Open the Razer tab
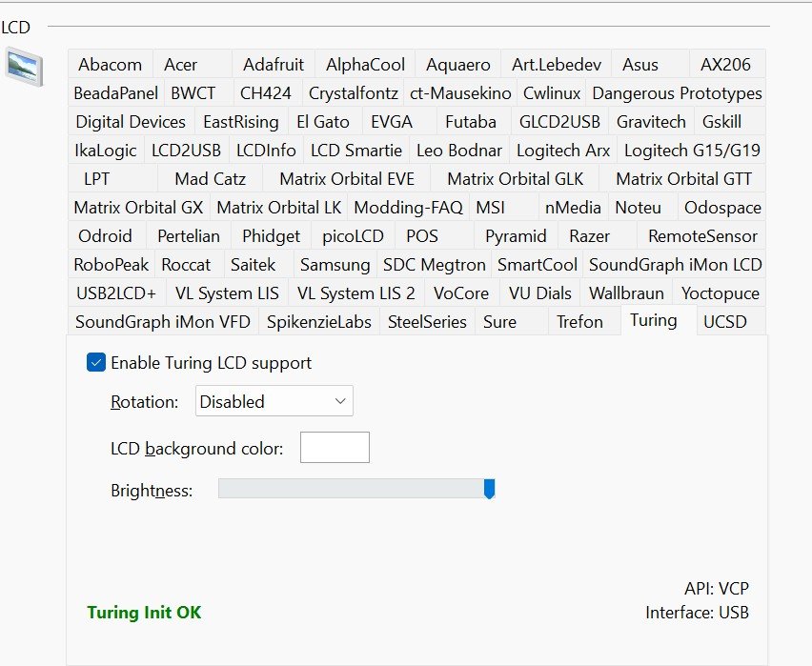812x666 pixels. (x=589, y=236)
